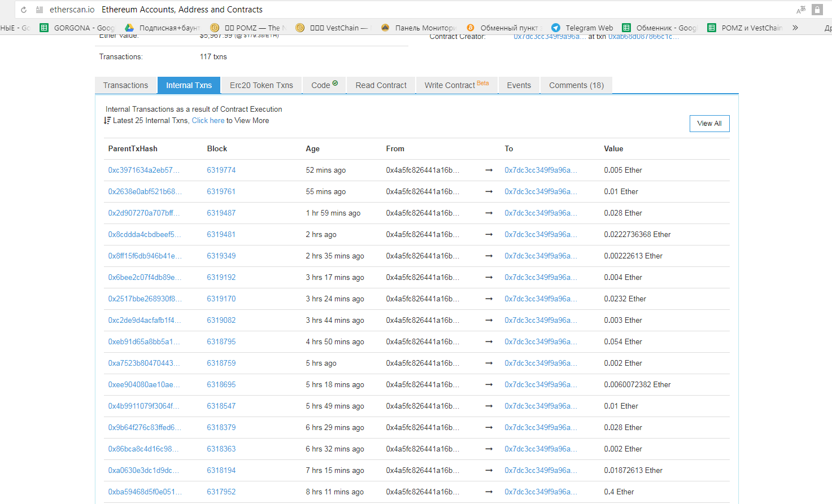This screenshot has width=832, height=504.
Task: Switch to the Code tab
Action: pyautogui.click(x=325, y=85)
